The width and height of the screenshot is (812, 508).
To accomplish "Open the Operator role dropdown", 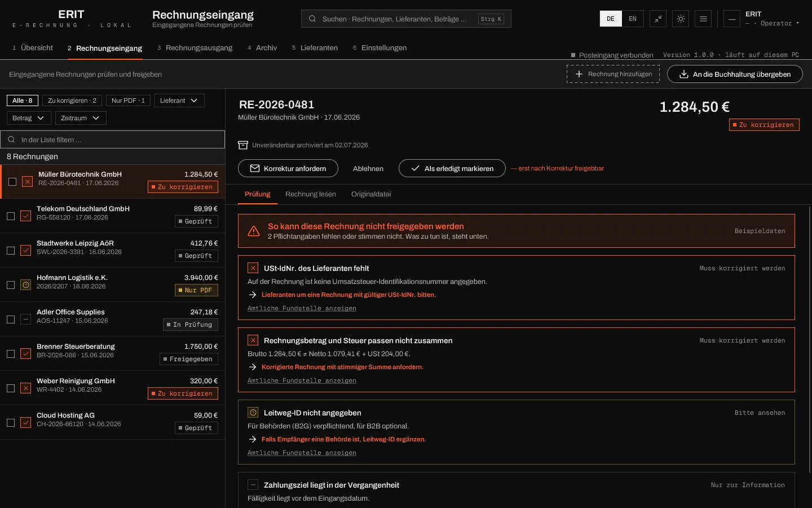I will 772,23.
